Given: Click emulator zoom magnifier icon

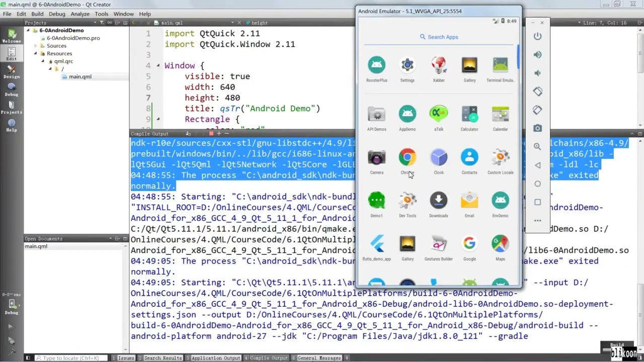Looking at the screenshot, I should tap(537, 147).
